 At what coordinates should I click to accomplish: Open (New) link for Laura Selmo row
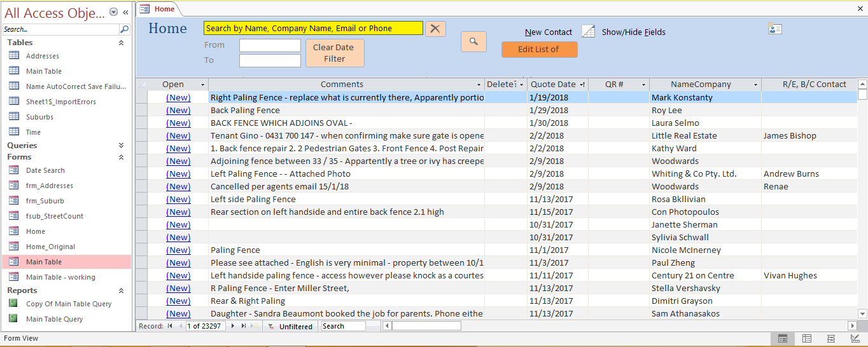[178, 123]
